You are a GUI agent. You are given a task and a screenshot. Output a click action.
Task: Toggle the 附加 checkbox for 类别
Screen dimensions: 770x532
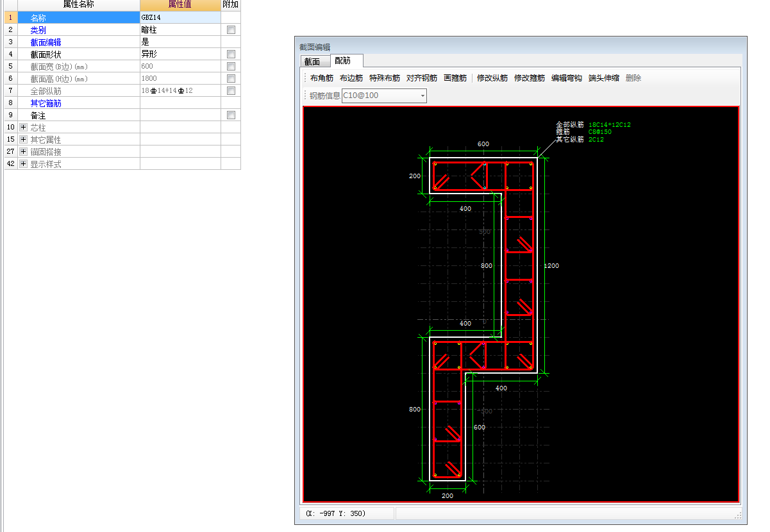231,29
